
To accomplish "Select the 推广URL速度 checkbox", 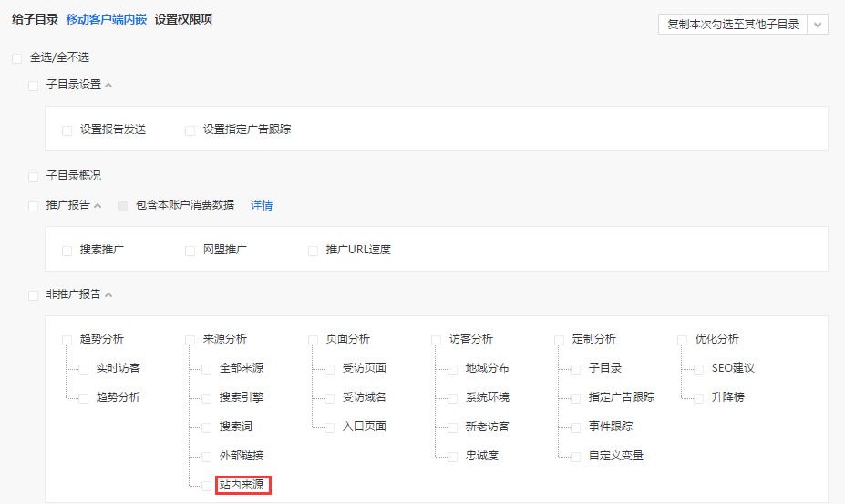I will pyautogui.click(x=314, y=251).
